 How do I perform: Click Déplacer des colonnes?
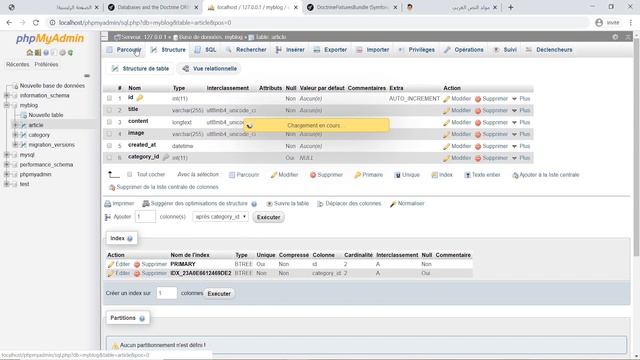point(349,203)
